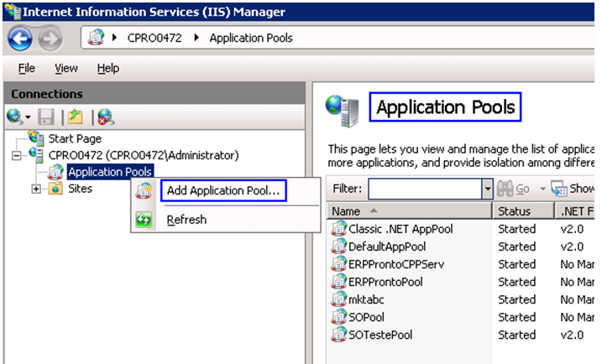Image resolution: width=602 pixels, height=364 pixels.
Task: Click the Forward navigation arrow button
Action: click(50, 39)
